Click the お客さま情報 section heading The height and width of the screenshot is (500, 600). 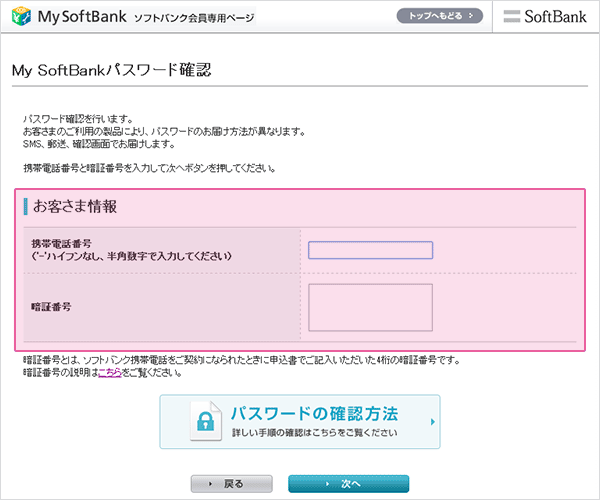(x=75, y=207)
